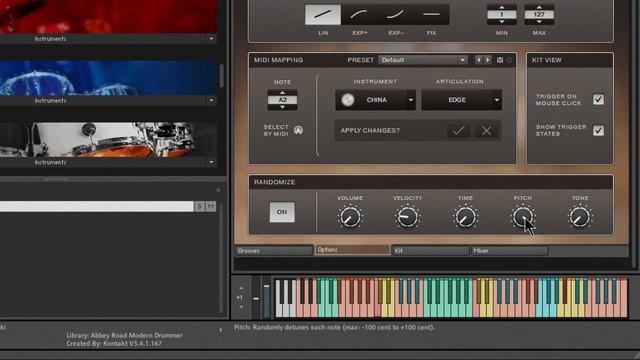Enable Select by MIDI icon
Screen dimensions: 640x360
coord(298,130)
